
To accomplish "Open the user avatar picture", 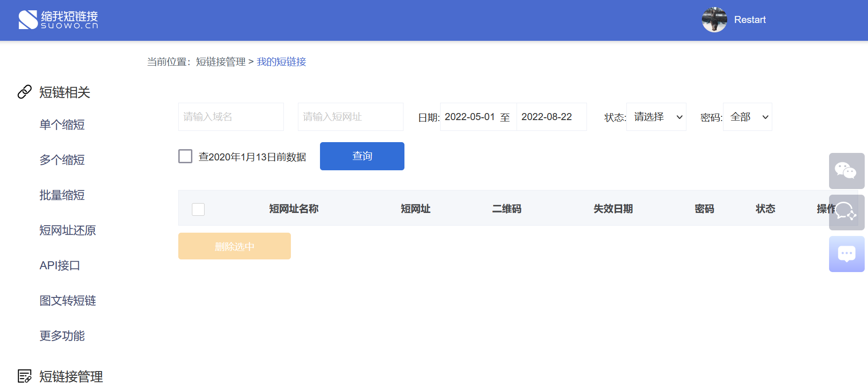I will pyautogui.click(x=714, y=20).
